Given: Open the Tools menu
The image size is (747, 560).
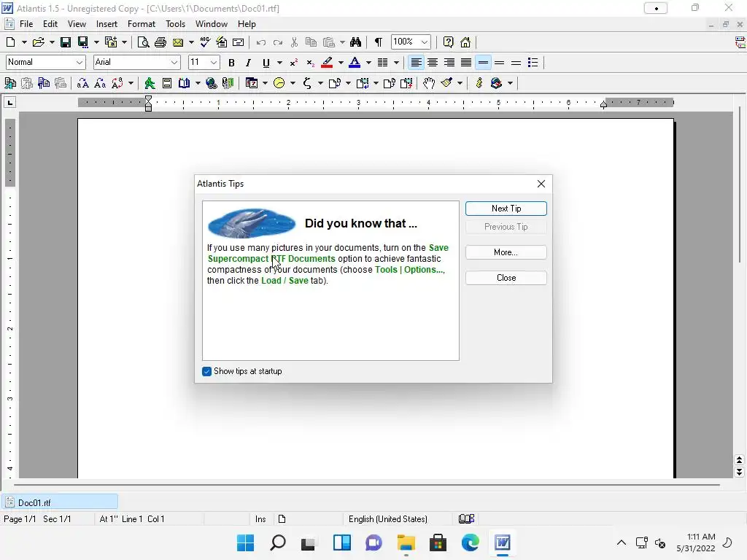Looking at the screenshot, I should click(x=175, y=24).
